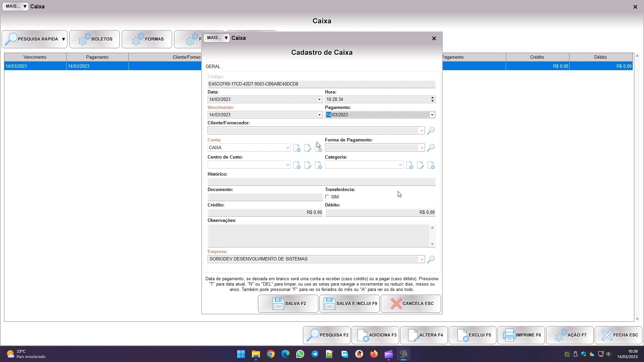
Task: Click add new Conta icon
Action: [297, 148]
